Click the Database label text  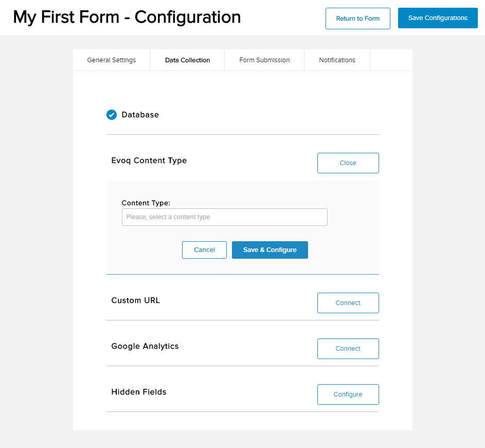tap(140, 115)
